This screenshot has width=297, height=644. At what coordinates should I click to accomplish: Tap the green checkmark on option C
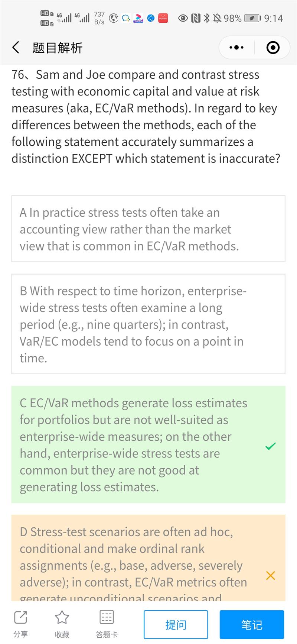pyautogui.click(x=271, y=446)
